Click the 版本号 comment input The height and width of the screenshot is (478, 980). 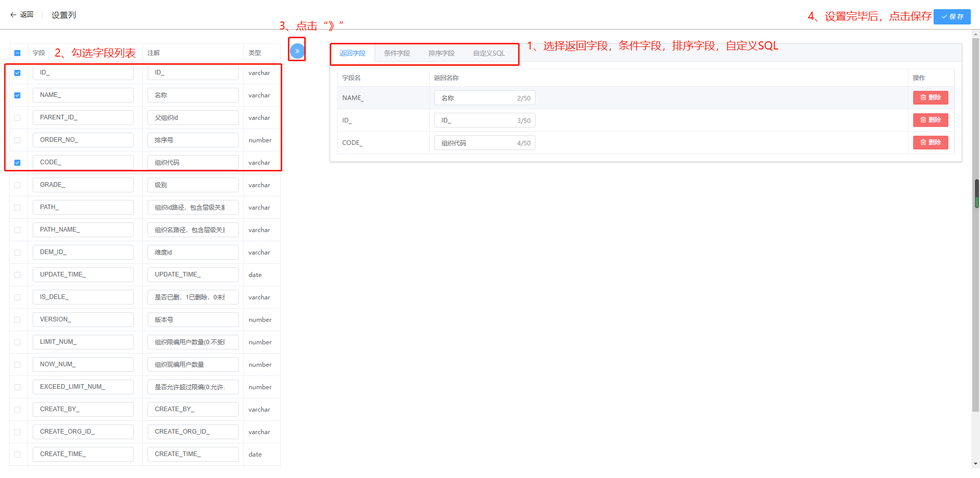[x=193, y=319]
